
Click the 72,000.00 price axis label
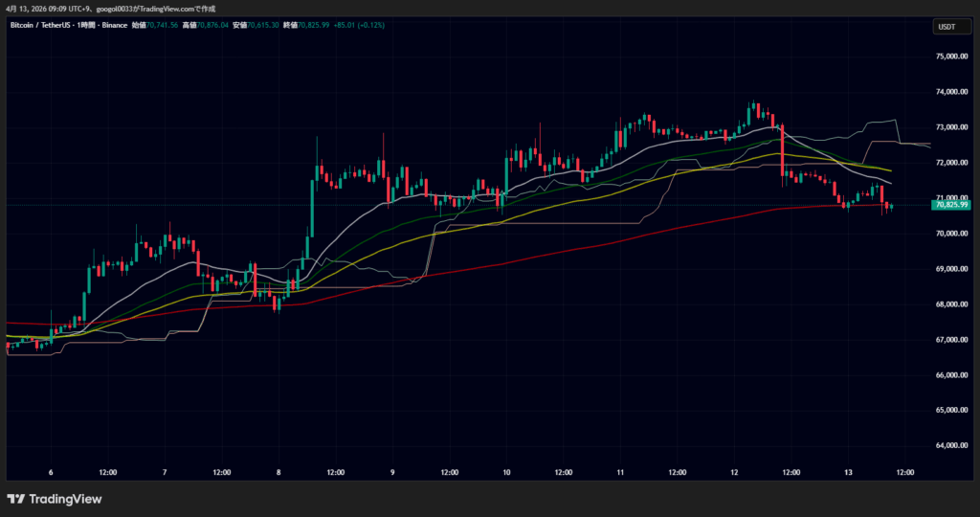tap(952, 163)
